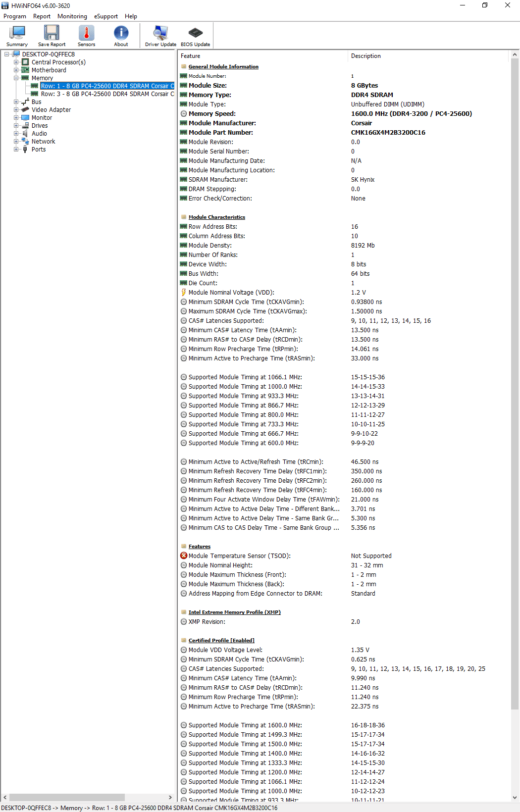This screenshot has width=520, height=812.
Task: Open the Report menu
Action: tap(42, 16)
